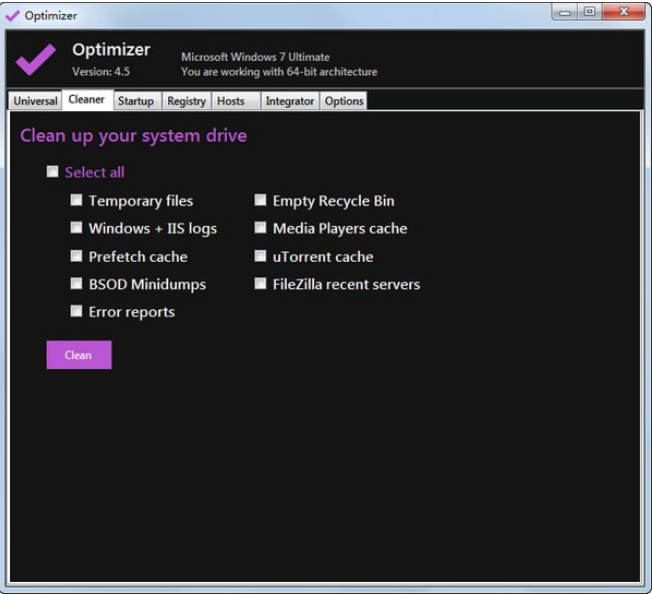Viewport: 652px width, 594px height.
Task: Close the Optimizer window
Action: pyautogui.click(x=624, y=12)
